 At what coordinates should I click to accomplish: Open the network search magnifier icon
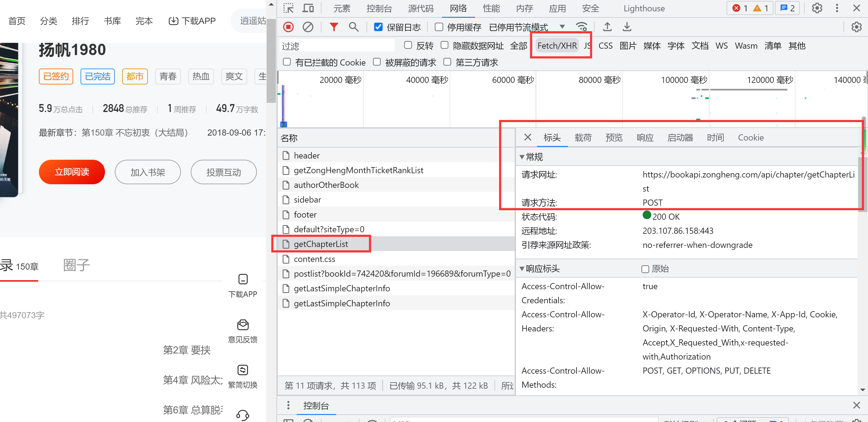pos(353,27)
